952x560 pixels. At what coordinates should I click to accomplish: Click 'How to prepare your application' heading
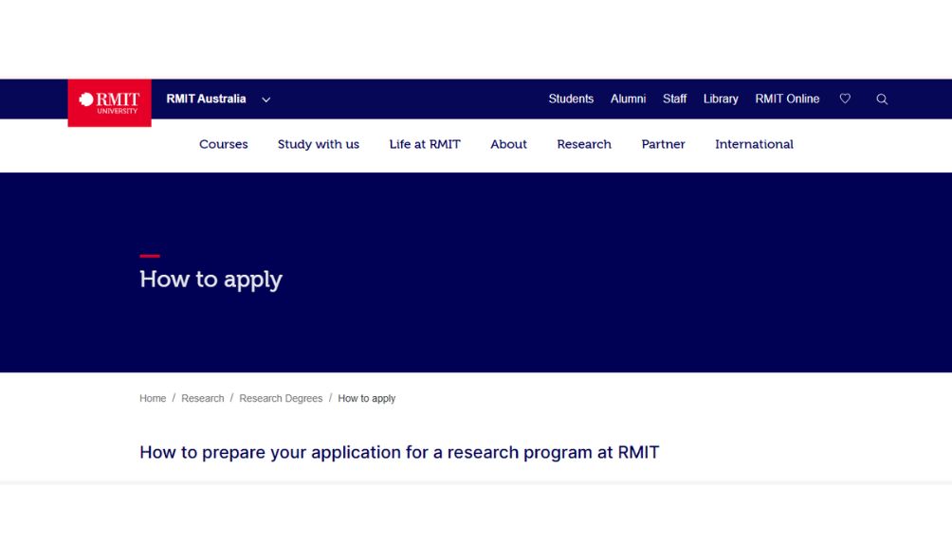(x=399, y=453)
